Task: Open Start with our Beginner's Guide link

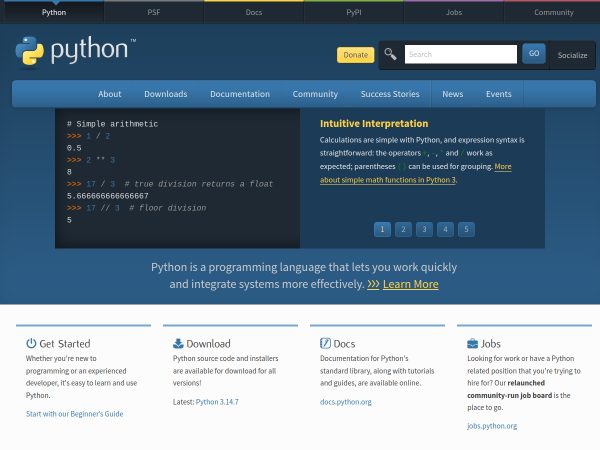Action: coord(75,414)
